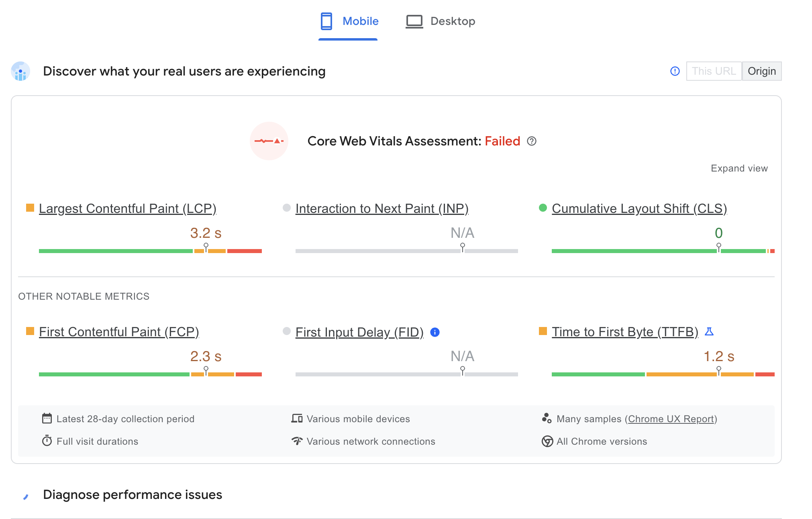Click the samples dots icon
The image size is (812, 519).
click(x=547, y=418)
